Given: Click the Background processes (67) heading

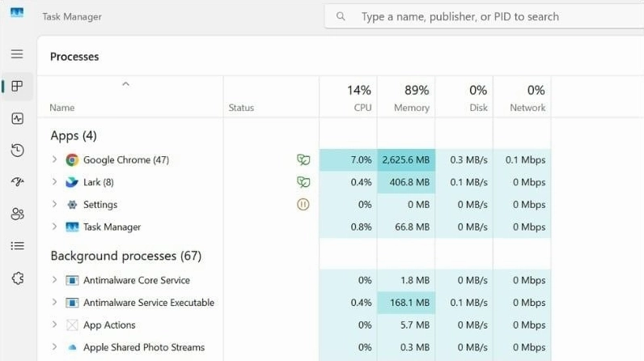Looking at the screenshot, I should 126,256.
